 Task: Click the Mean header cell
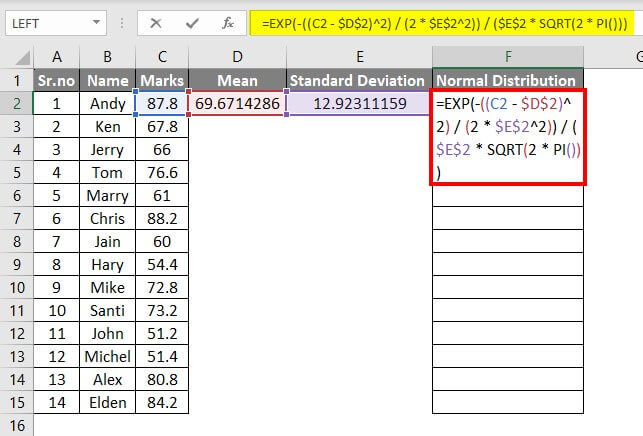point(237,80)
